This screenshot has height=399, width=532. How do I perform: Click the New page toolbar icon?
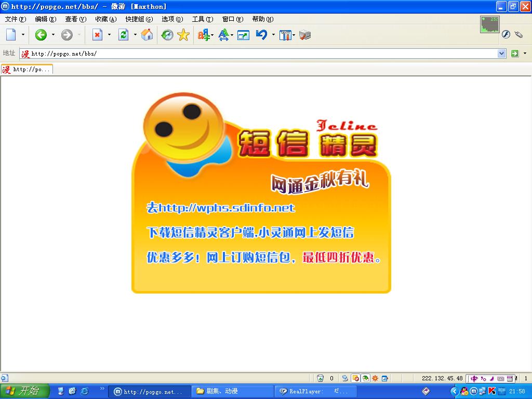(x=11, y=35)
